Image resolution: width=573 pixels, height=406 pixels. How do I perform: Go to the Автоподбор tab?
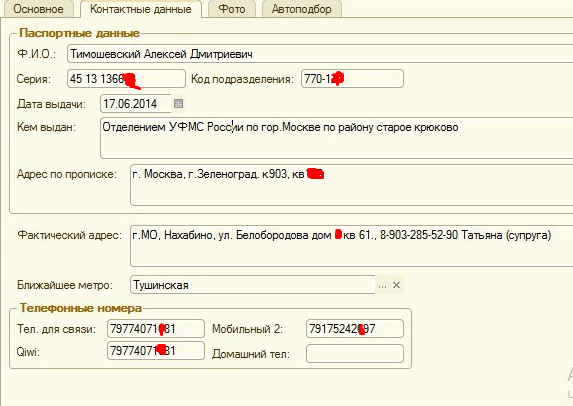point(301,9)
